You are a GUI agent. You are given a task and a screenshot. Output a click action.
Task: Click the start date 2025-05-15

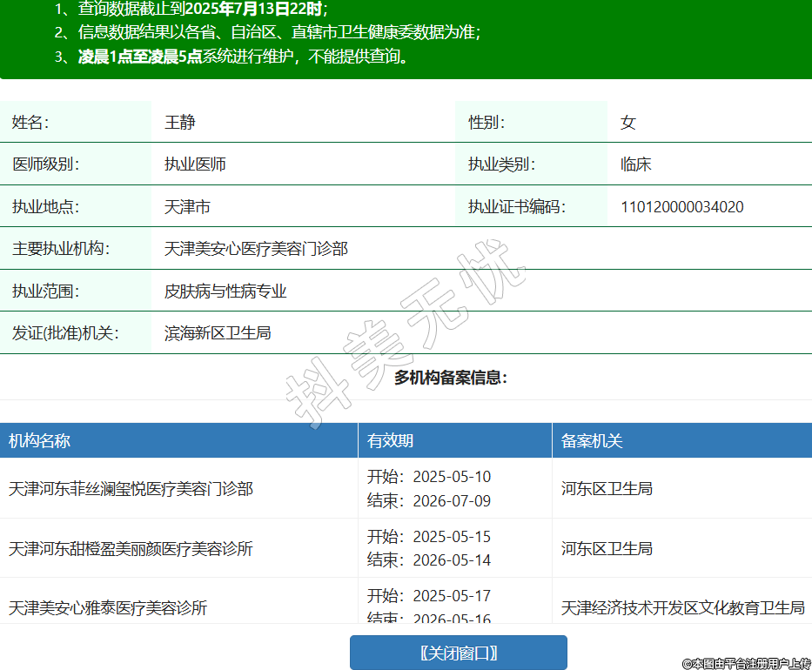click(451, 537)
